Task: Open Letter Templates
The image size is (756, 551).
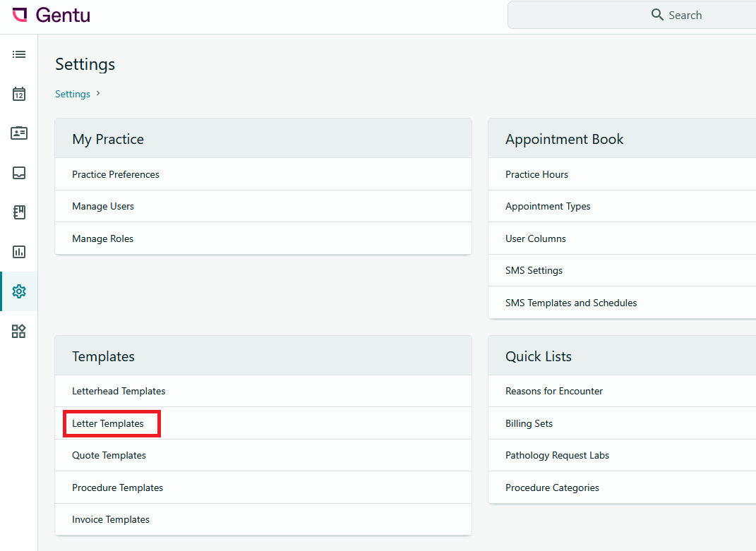Action: click(108, 423)
